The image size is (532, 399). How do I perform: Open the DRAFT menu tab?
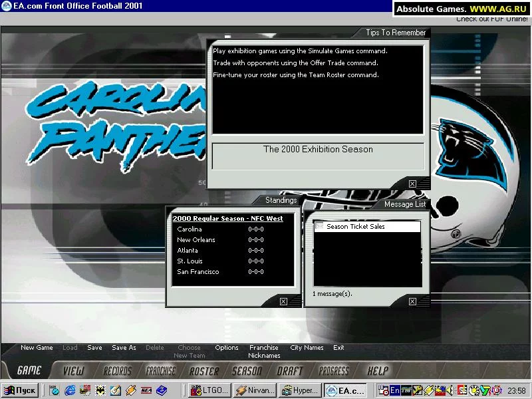pos(289,371)
